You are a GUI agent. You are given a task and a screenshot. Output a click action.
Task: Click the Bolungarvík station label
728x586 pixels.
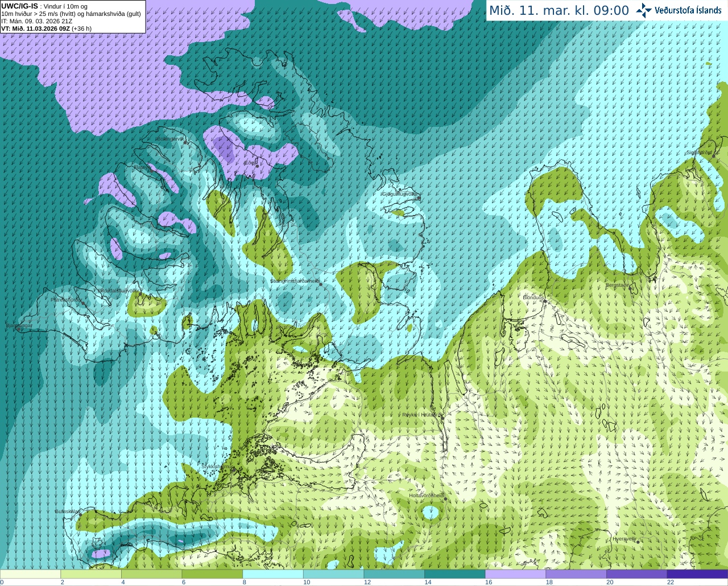pos(171,139)
